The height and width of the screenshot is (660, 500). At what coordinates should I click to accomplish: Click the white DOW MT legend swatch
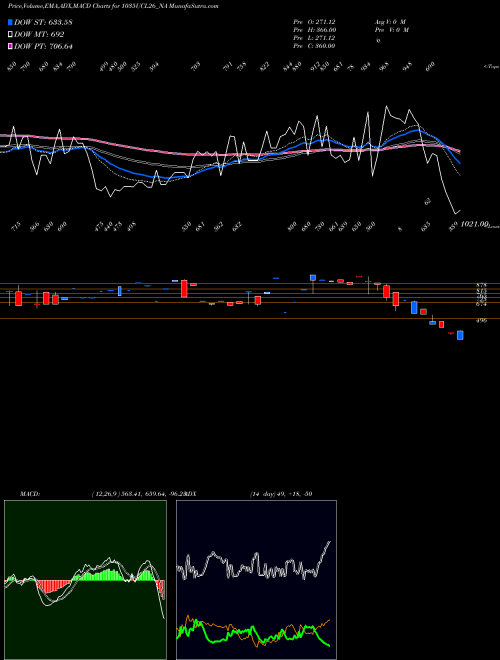[10, 35]
